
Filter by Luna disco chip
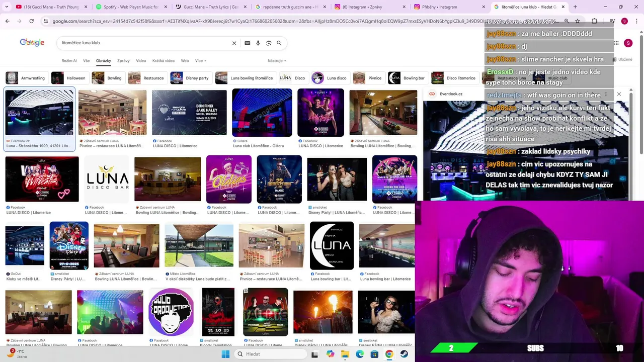coord(330,78)
